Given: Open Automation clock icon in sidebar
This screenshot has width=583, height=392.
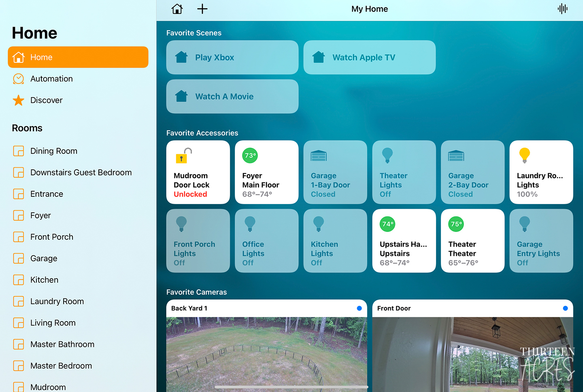Looking at the screenshot, I should click(x=19, y=79).
